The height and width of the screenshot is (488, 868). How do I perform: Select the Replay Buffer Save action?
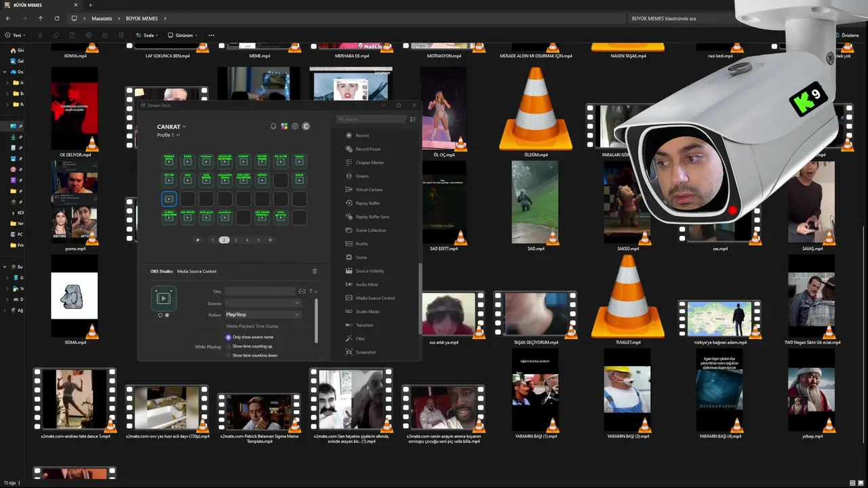pyautogui.click(x=368, y=217)
